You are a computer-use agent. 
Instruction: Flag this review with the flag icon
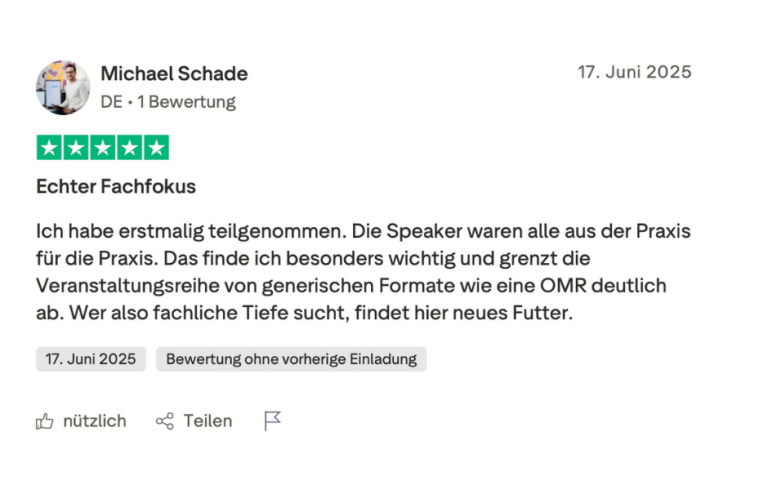(272, 421)
